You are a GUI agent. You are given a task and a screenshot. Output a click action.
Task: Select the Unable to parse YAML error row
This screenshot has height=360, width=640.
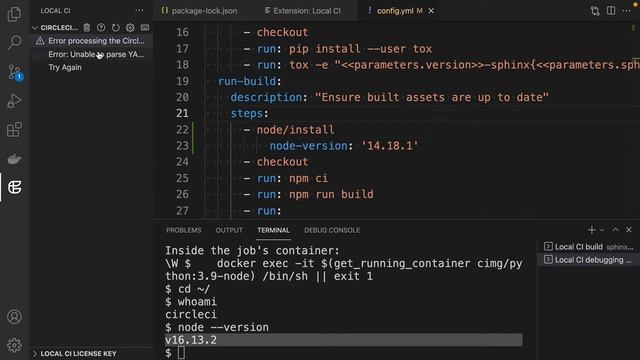point(92,54)
